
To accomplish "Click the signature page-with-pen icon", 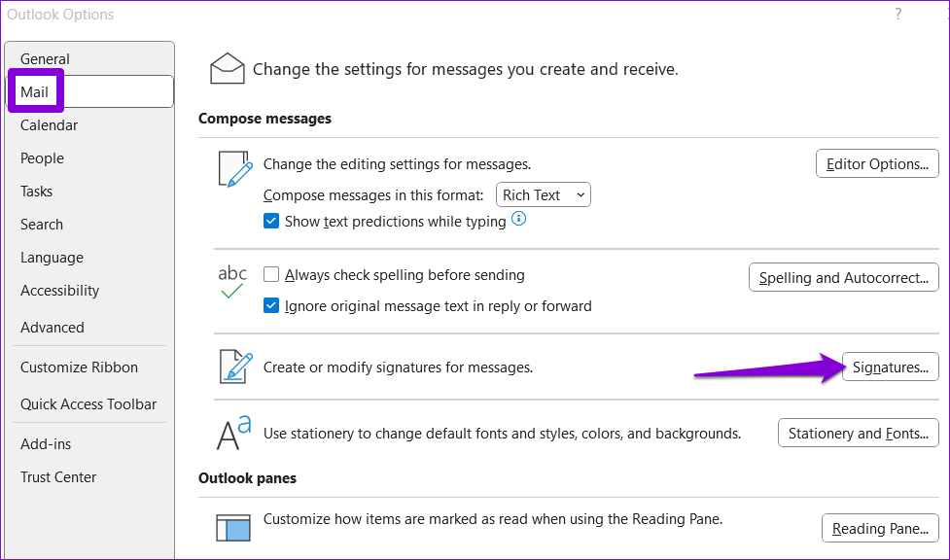I will pos(234,367).
